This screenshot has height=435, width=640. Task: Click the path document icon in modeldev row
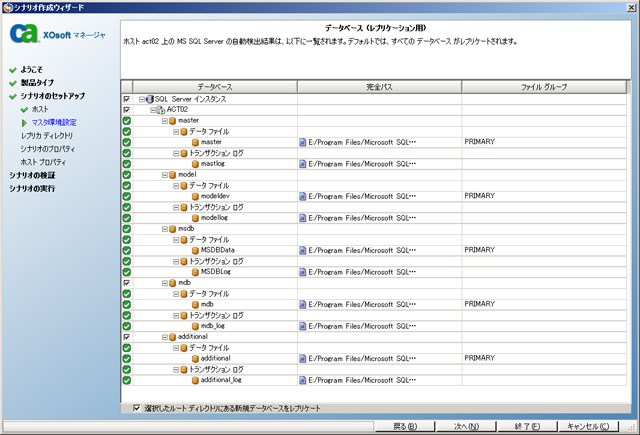tap(302, 196)
